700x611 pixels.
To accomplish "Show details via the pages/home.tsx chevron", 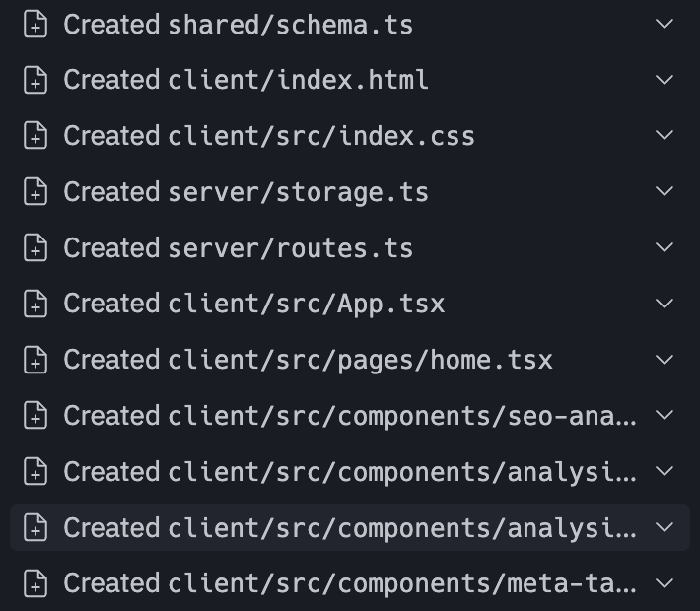I will pyautogui.click(x=665, y=360).
